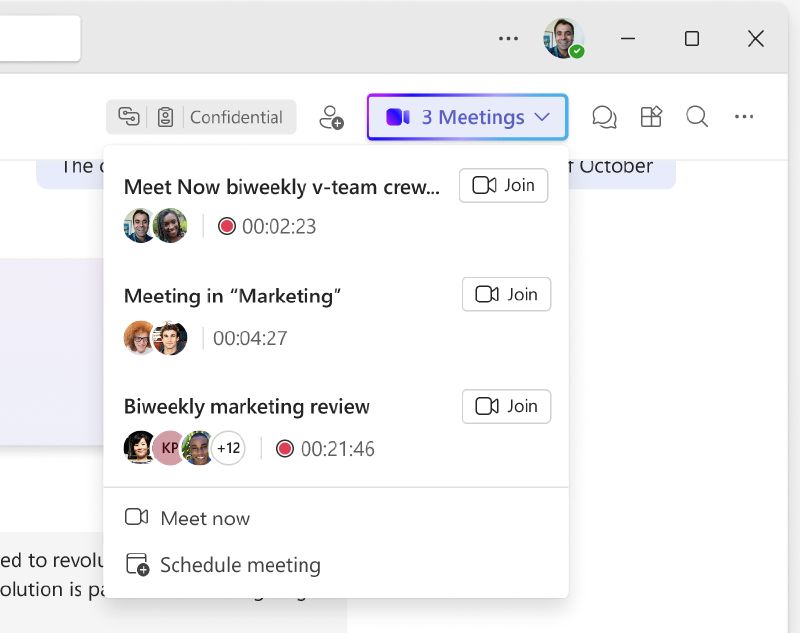This screenshot has width=800, height=633.
Task: Click the +12 participants overflow badge
Action: [228, 449]
